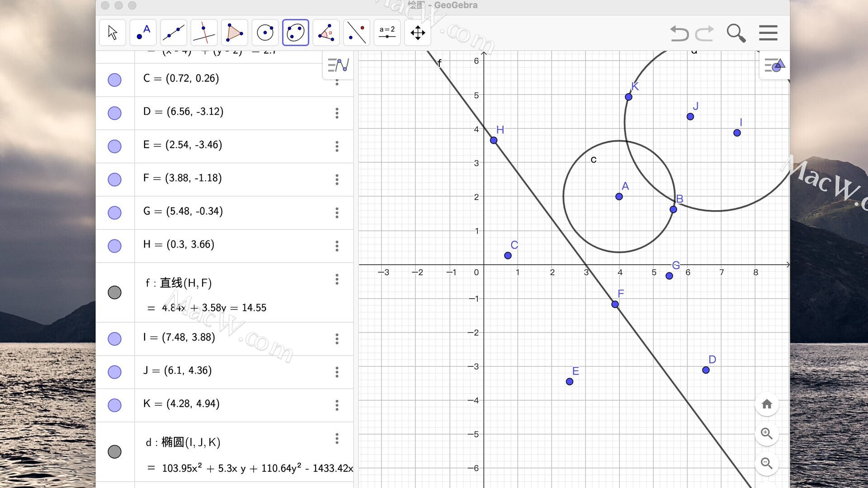
Task: Open more options for point G
Action: coord(337,213)
